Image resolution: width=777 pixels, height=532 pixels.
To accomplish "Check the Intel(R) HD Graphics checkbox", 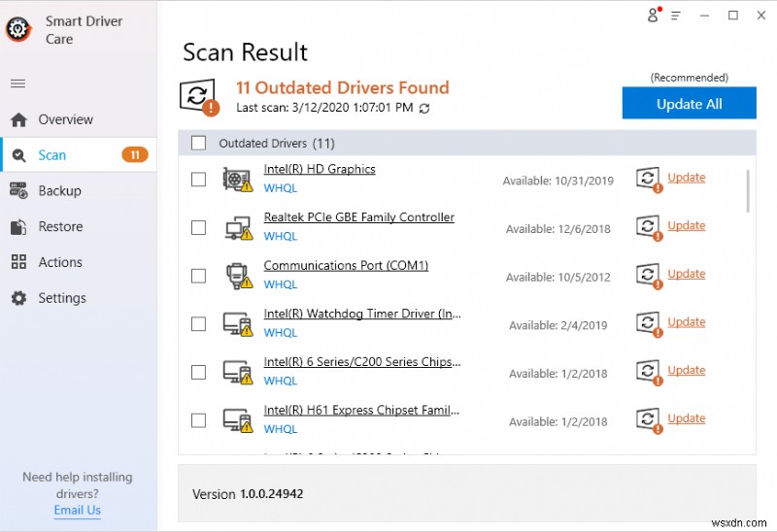I will pyautogui.click(x=198, y=180).
